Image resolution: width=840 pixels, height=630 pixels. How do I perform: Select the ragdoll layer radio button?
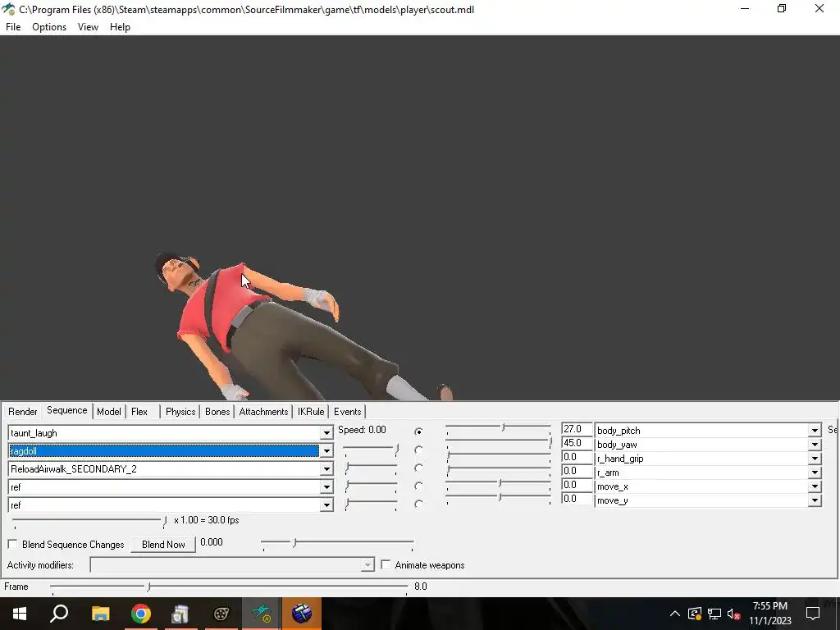click(418, 450)
